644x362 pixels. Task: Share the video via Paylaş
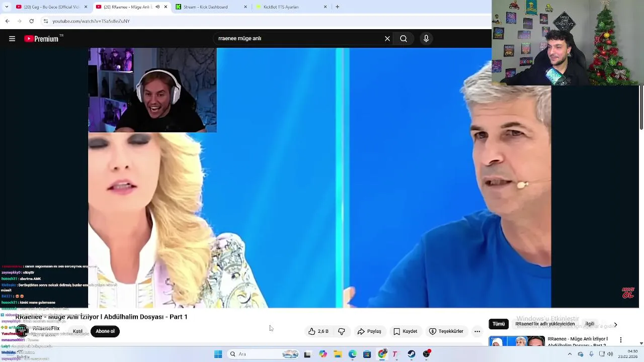point(369,331)
